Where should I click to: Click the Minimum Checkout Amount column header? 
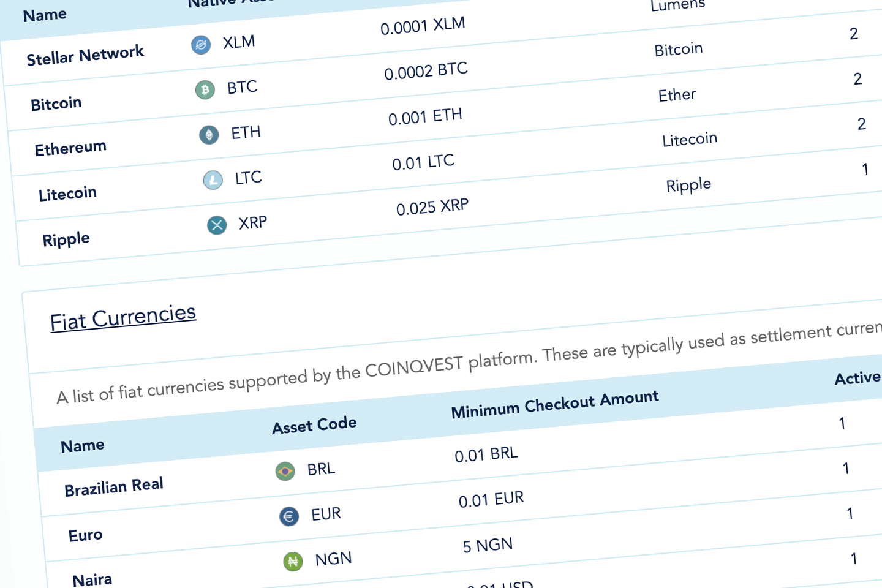coord(555,404)
